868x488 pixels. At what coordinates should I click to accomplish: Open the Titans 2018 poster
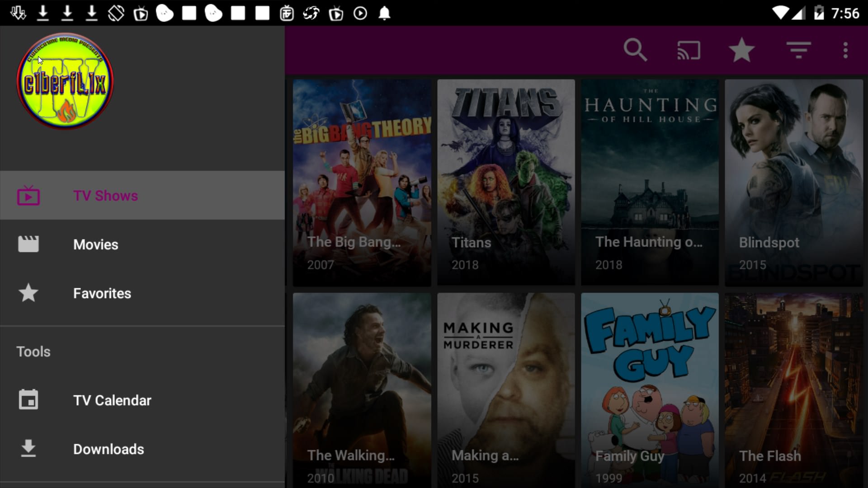(506, 183)
